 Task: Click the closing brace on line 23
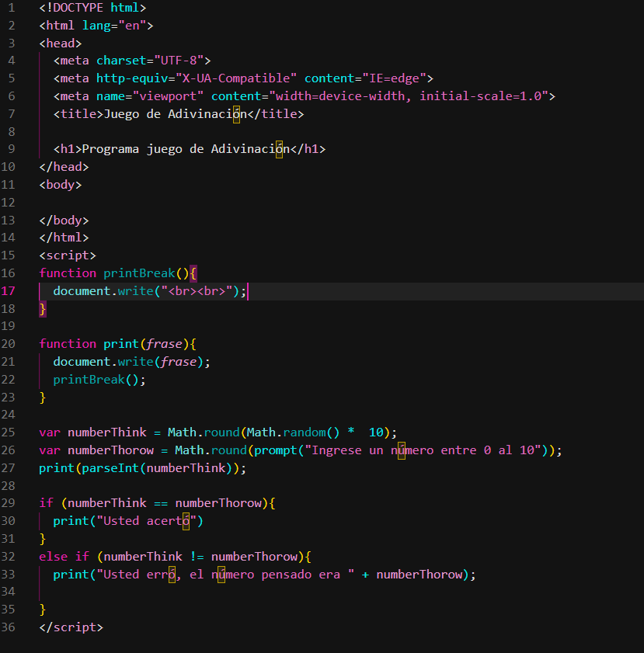[x=43, y=398]
